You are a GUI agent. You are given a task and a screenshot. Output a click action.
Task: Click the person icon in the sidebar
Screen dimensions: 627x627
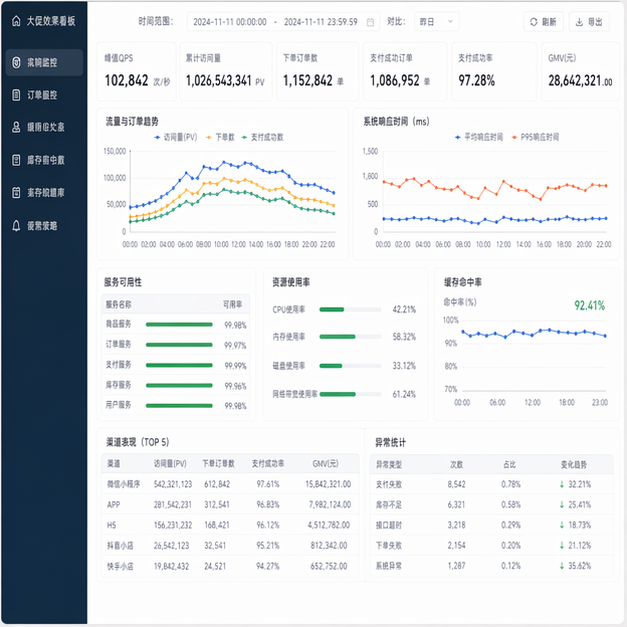[x=16, y=127]
